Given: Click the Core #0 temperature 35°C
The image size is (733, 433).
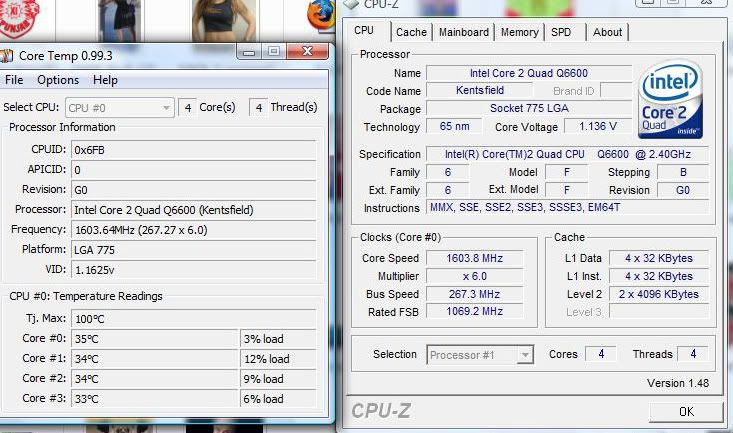Looking at the screenshot, I should [155, 339].
